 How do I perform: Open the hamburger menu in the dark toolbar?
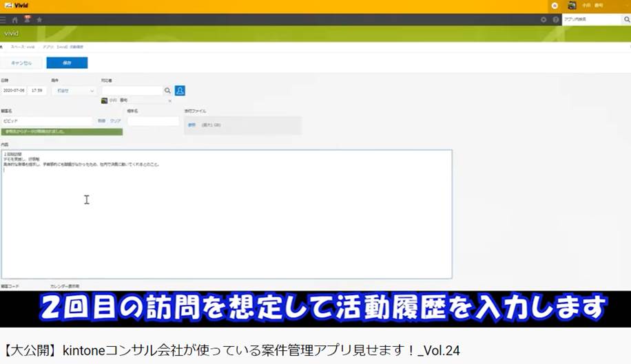[3, 20]
